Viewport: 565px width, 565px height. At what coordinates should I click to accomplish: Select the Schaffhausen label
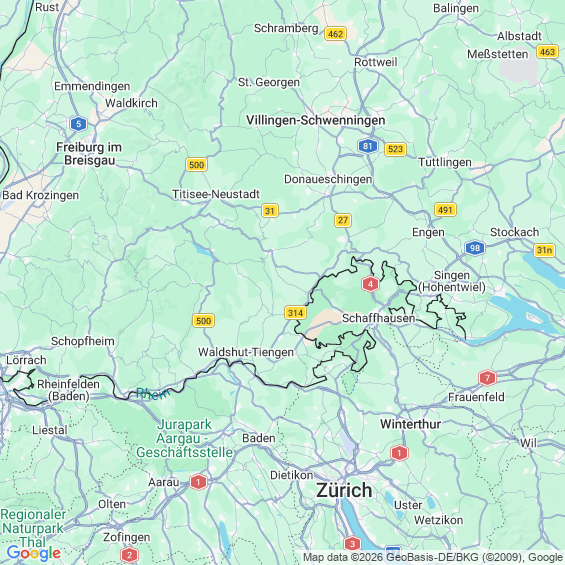coord(378,318)
